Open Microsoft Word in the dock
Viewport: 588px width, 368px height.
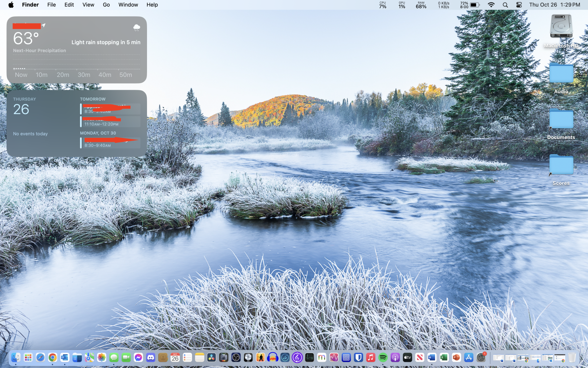432,358
